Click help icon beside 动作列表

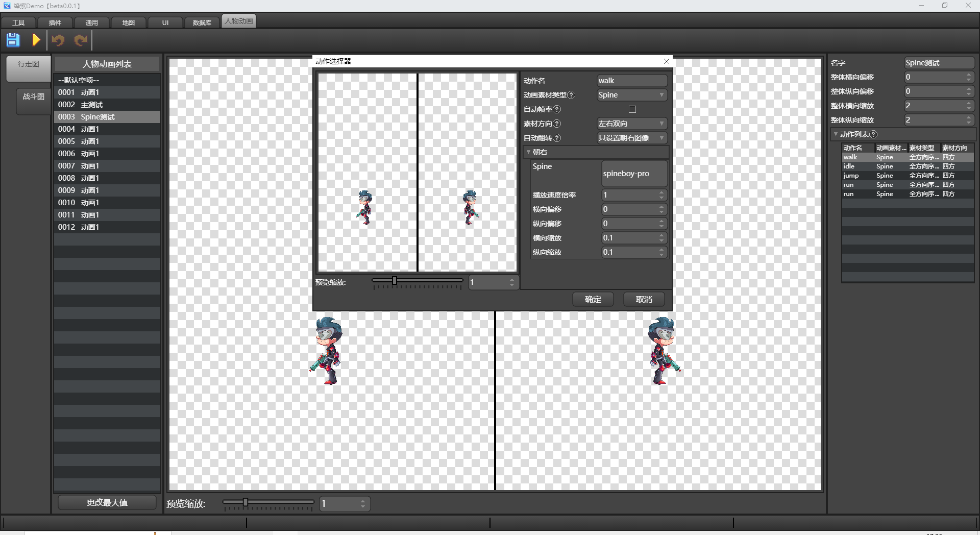[874, 134]
